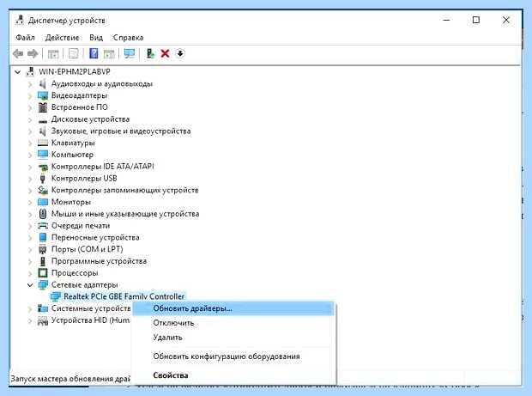
Task: Expand the Системные устройства node
Action: (x=30, y=308)
